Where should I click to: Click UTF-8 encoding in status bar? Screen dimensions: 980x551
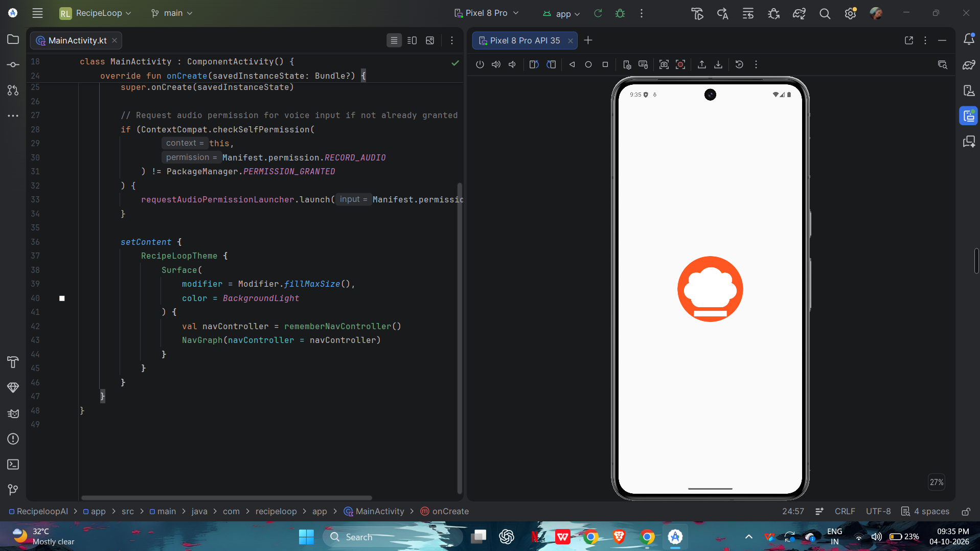click(878, 512)
